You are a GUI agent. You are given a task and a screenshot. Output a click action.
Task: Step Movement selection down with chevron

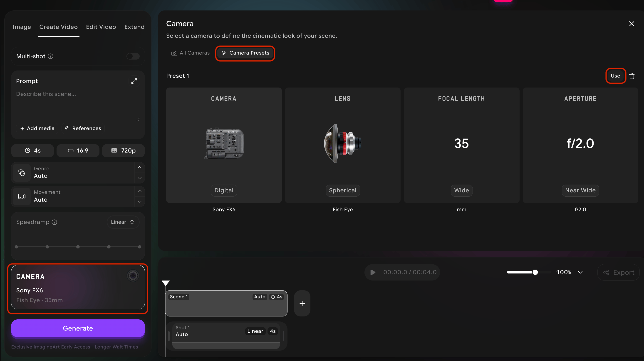click(139, 202)
